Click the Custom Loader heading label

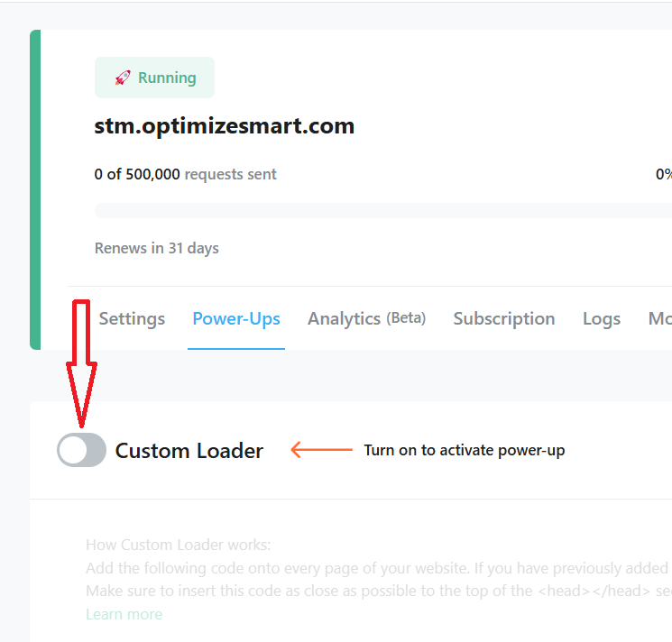189,451
